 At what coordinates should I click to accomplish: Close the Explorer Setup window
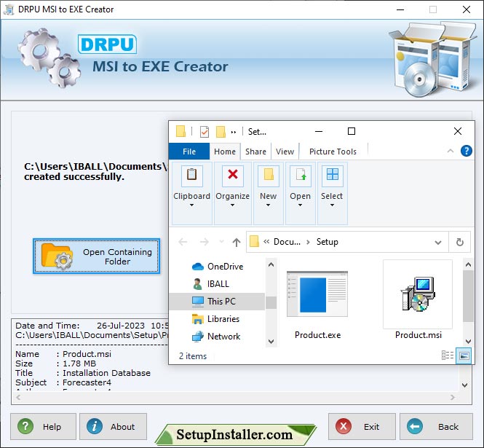[x=458, y=131]
